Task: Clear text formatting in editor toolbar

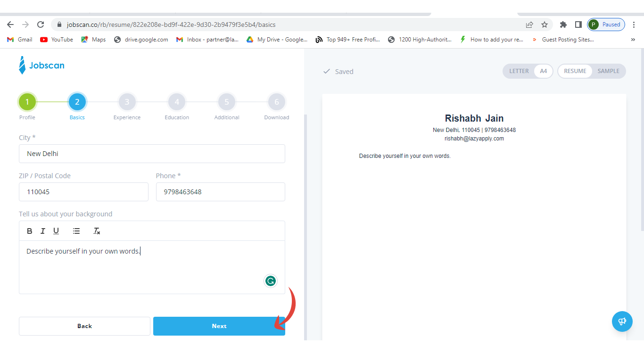Action: pyautogui.click(x=97, y=231)
